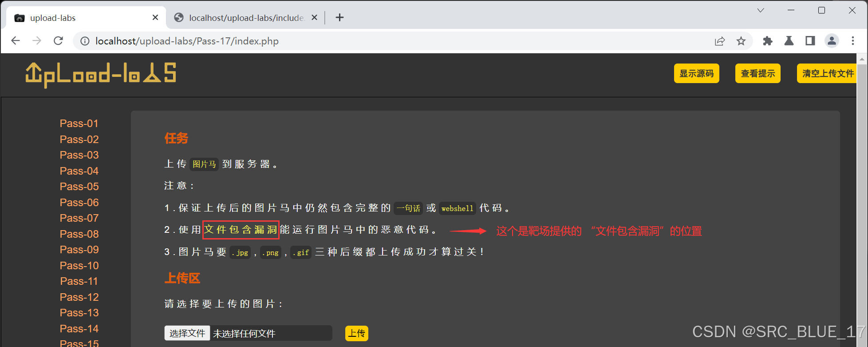Open Chrome Labs flask icon

(x=789, y=41)
